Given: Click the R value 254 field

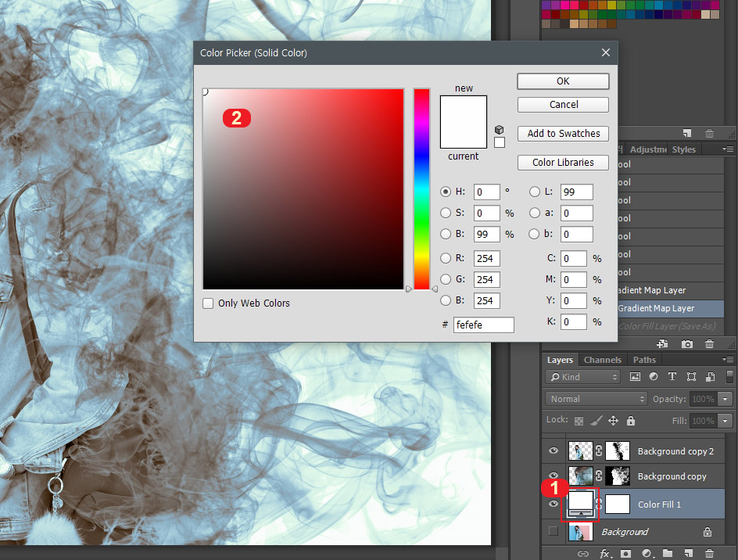Looking at the screenshot, I should (487, 258).
